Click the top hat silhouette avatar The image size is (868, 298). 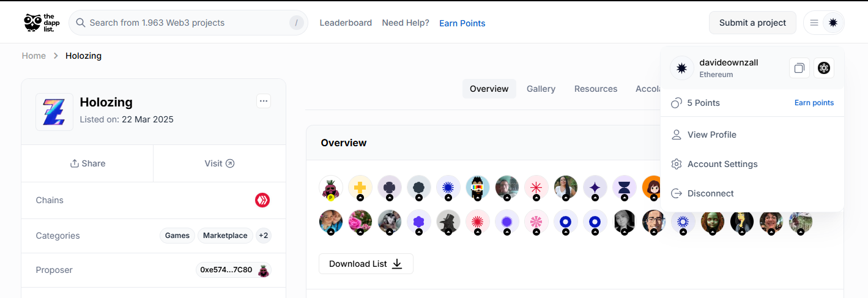(x=448, y=222)
